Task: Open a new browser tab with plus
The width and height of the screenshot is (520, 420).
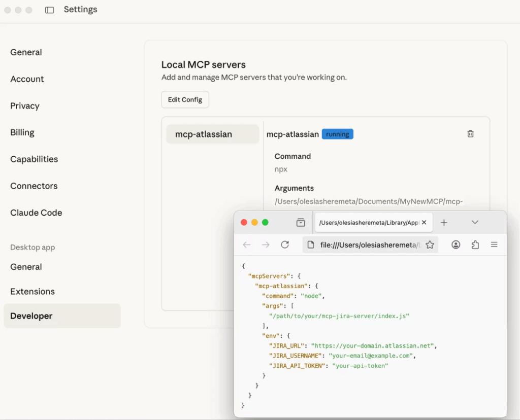Action: click(444, 222)
